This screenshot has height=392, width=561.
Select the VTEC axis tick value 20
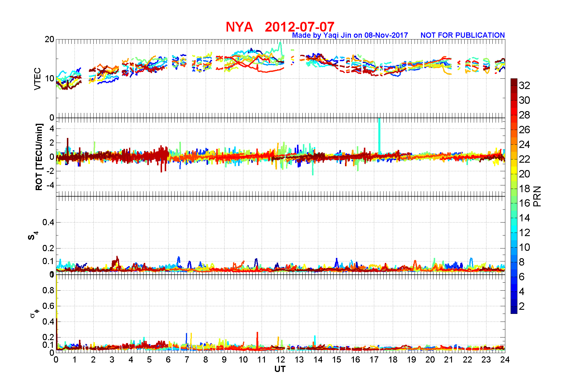(49, 39)
